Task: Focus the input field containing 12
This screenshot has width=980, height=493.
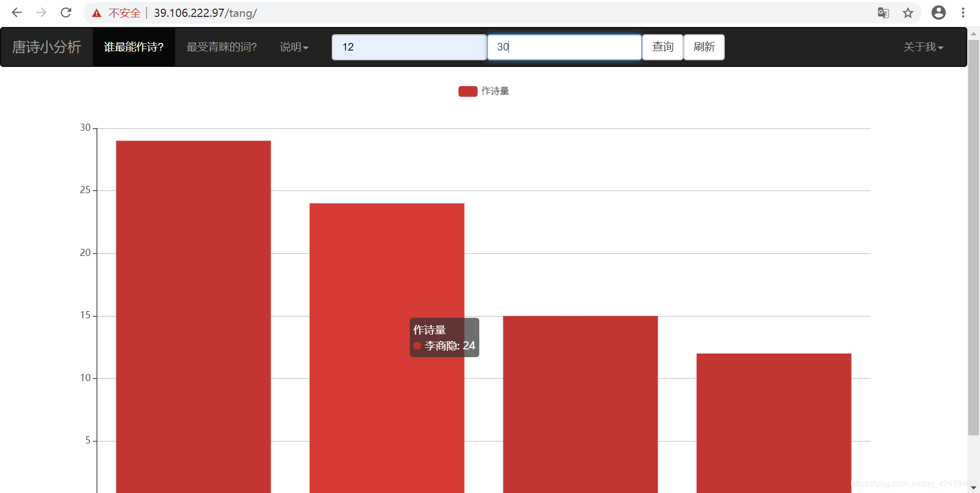Action: click(x=409, y=47)
